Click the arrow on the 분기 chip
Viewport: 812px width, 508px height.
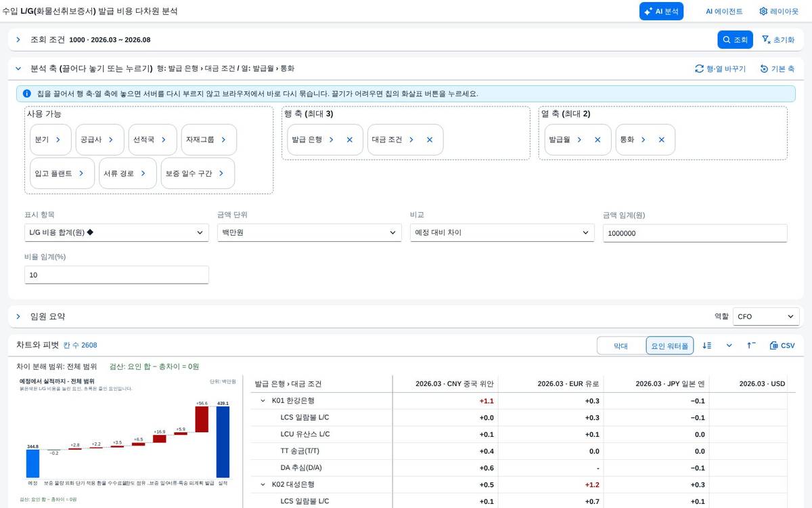point(58,140)
